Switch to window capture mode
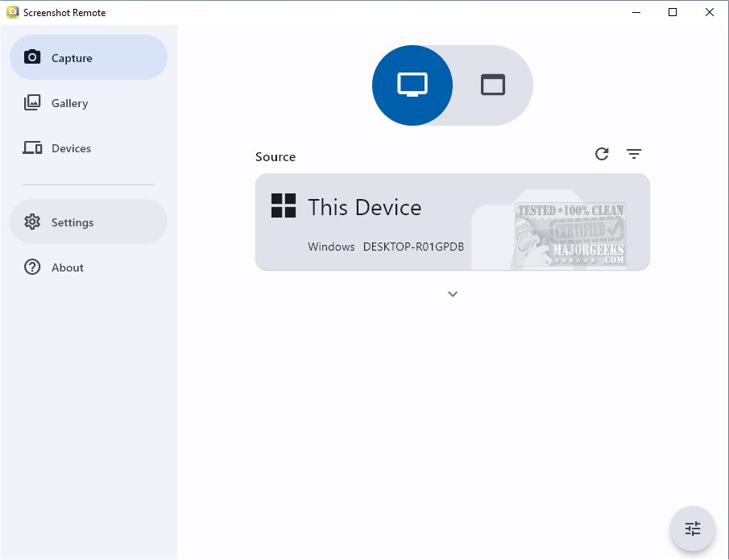 point(492,85)
